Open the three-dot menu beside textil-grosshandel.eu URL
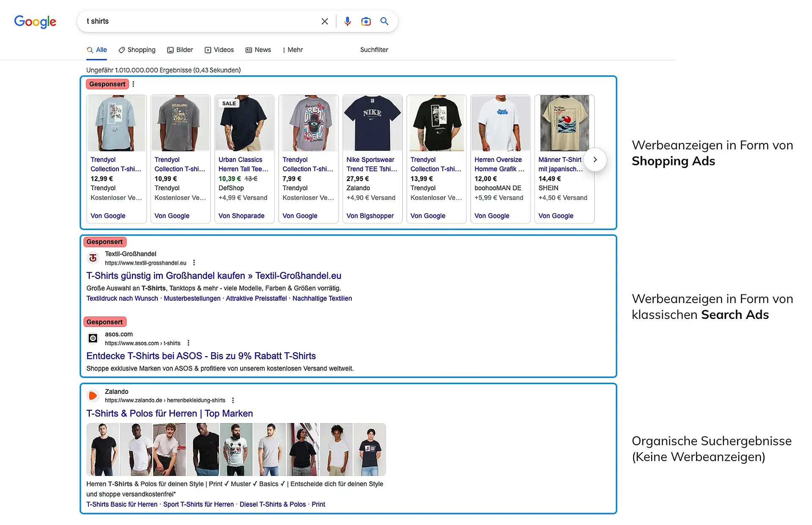The width and height of the screenshot is (812, 525). (x=194, y=262)
